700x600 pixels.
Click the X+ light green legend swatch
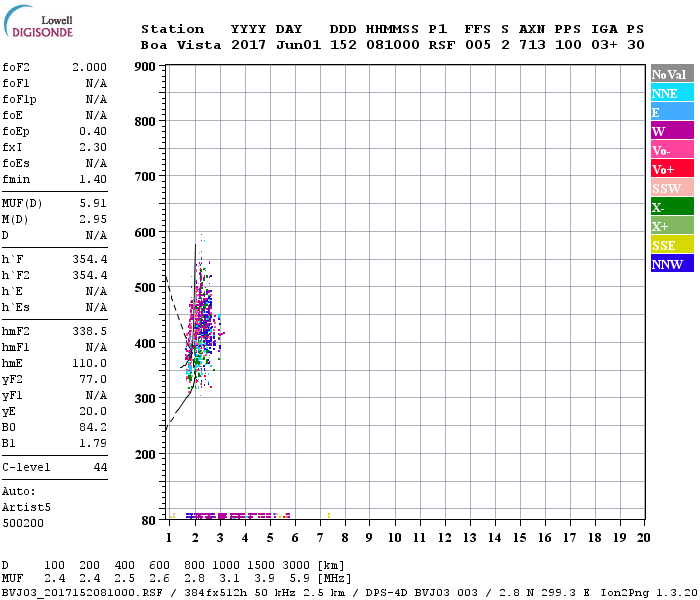(671, 226)
